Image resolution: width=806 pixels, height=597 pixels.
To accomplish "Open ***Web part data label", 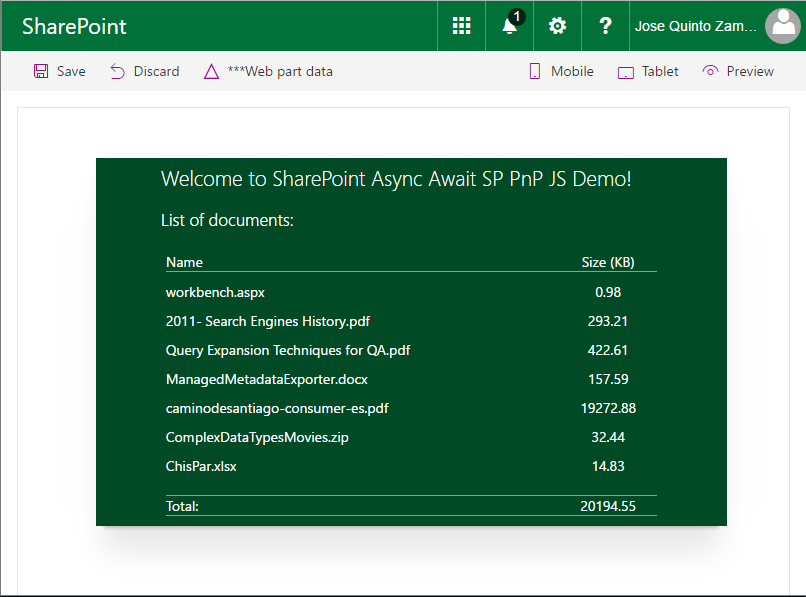I will 280,71.
